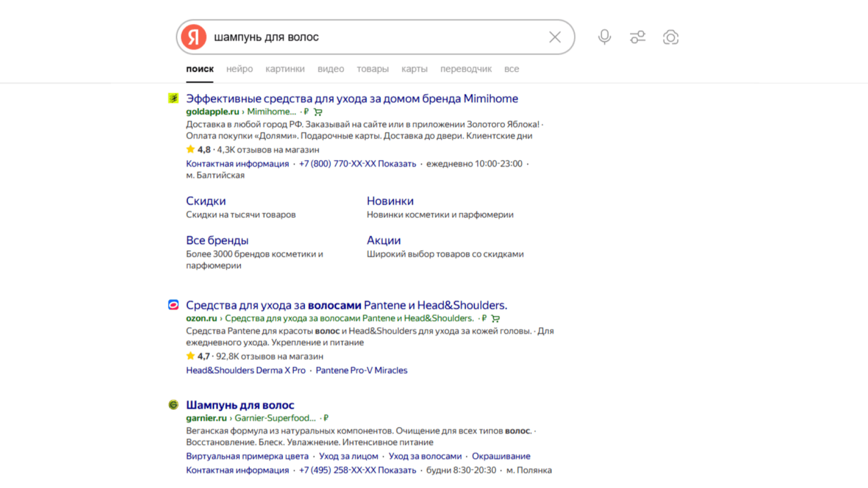Open Уход за волосами link

pyautogui.click(x=425, y=456)
